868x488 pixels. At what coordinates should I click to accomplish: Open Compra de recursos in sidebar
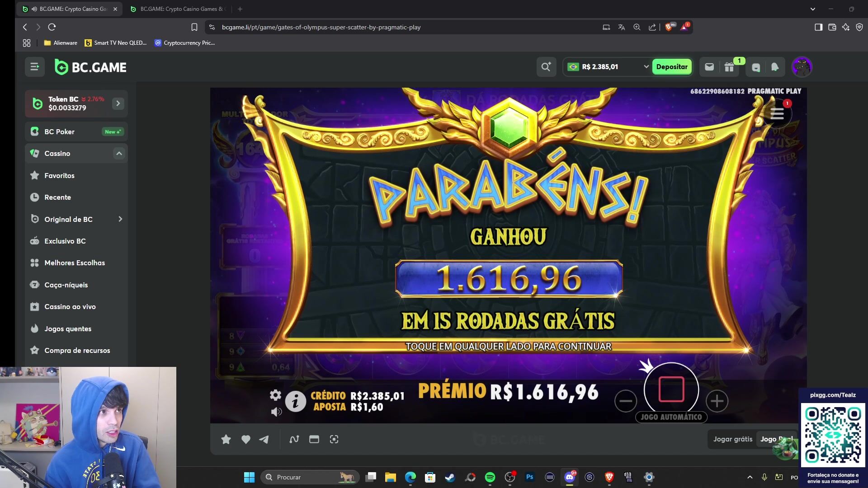pyautogui.click(x=76, y=350)
